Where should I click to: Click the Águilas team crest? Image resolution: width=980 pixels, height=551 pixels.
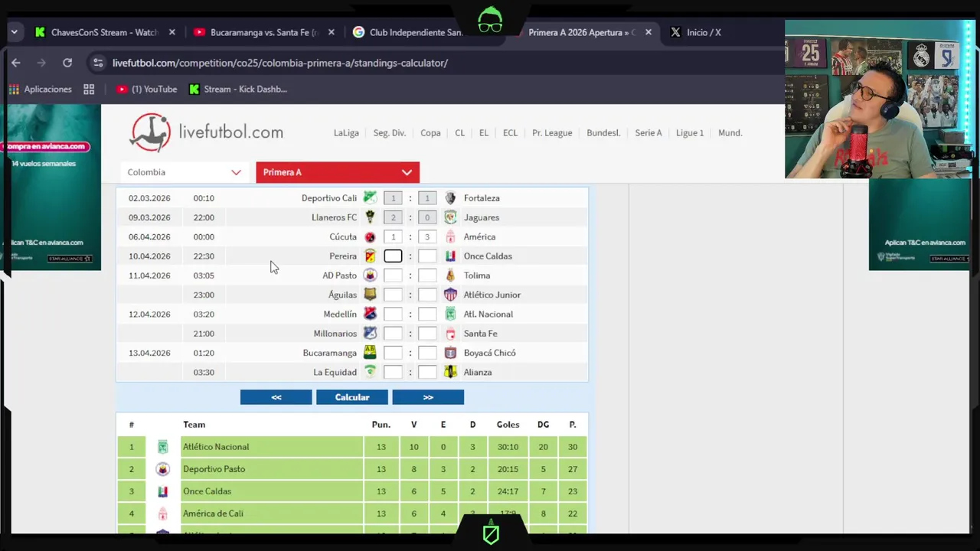pyautogui.click(x=370, y=295)
